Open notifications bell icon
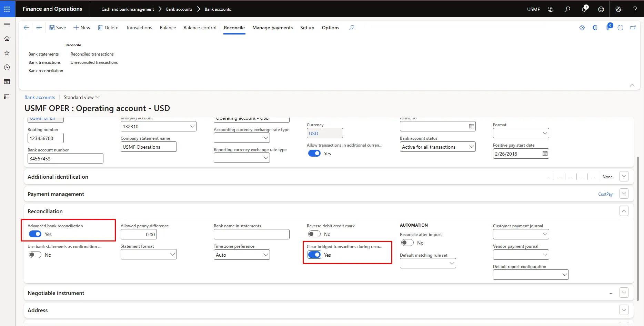The height and width of the screenshot is (326, 644). click(584, 9)
